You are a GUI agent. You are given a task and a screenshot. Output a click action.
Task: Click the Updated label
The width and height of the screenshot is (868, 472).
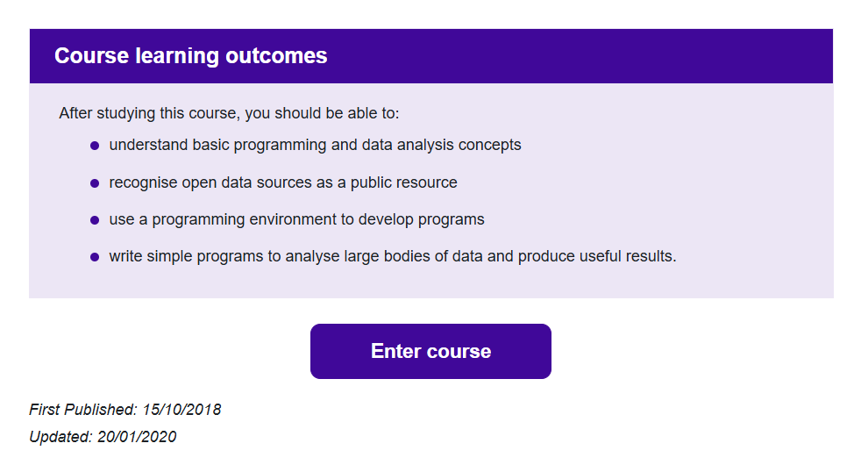coord(60,437)
